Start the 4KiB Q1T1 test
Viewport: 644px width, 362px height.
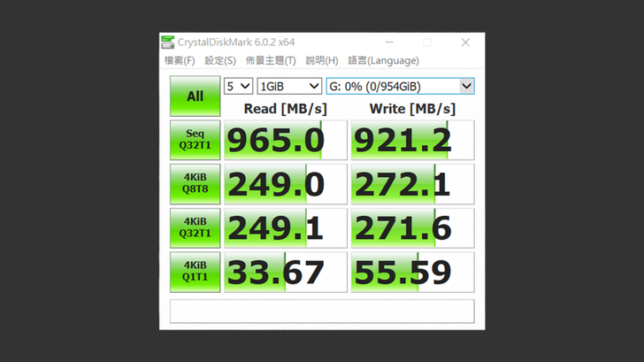[195, 272]
